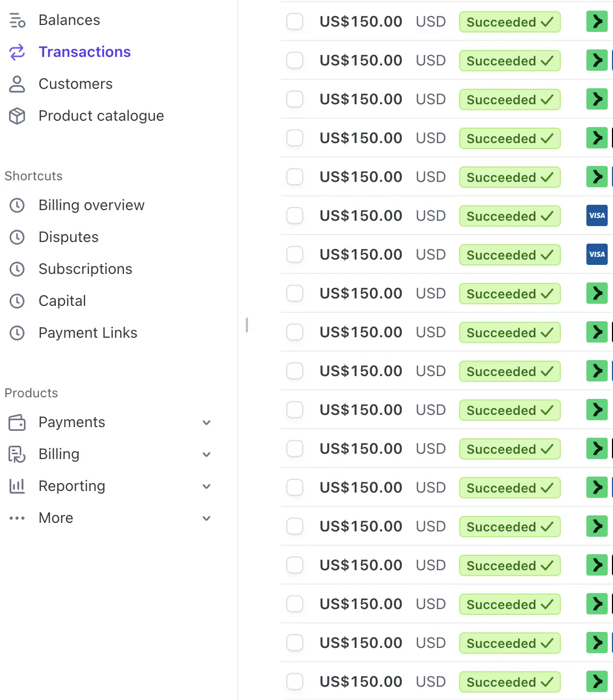This screenshot has height=700, width=613.
Task: Expand the More menu chevron
Action: click(206, 519)
